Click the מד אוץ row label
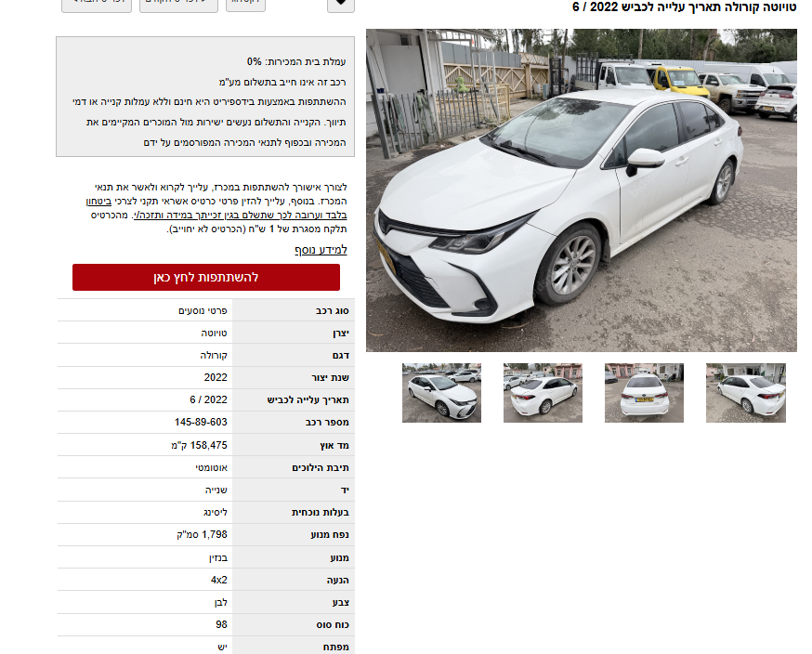The width and height of the screenshot is (812, 654). (334, 445)
